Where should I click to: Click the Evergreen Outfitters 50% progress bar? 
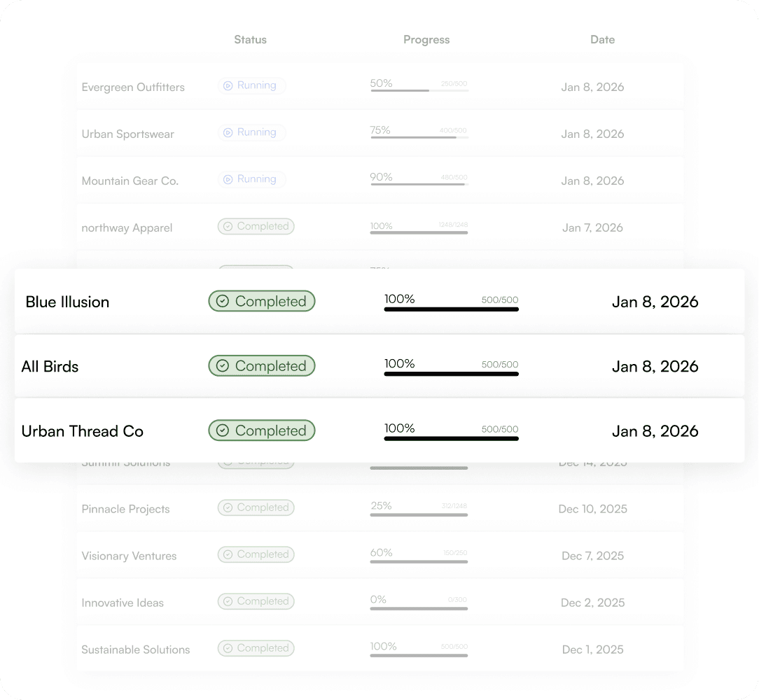(419, 90)
